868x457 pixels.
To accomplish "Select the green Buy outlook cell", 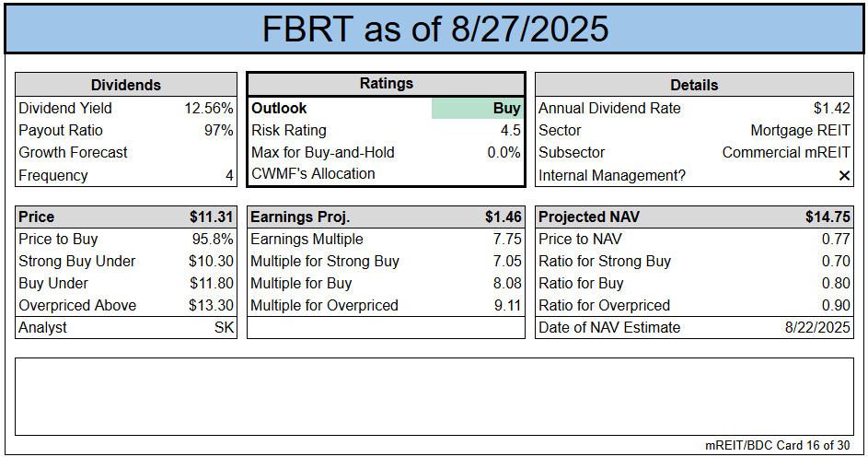I will (477, 108).
